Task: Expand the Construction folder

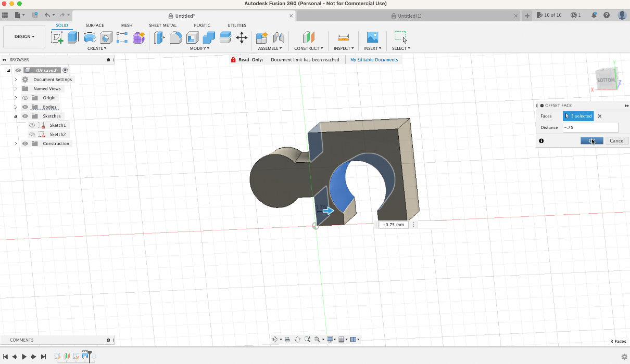Action: 16,144
